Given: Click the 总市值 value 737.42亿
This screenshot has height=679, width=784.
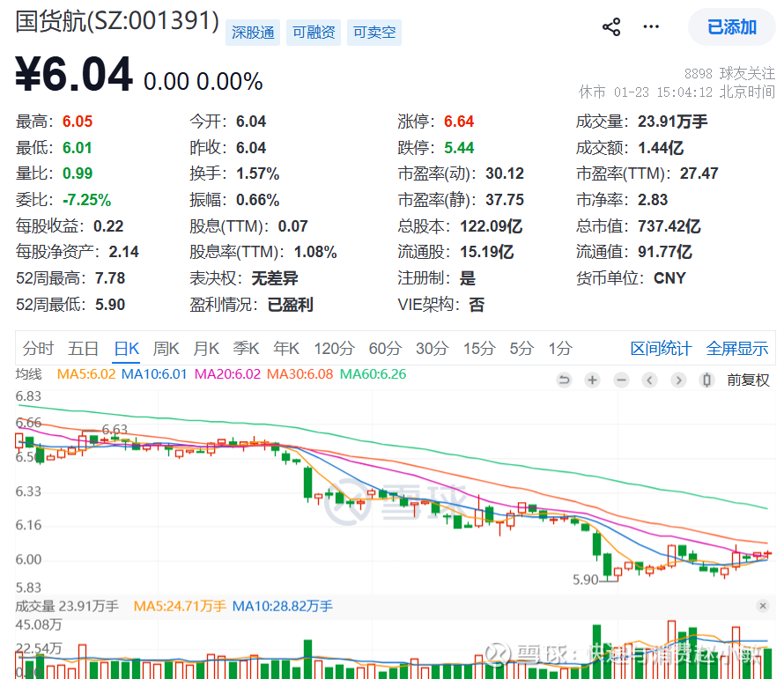Looking at the screenshot, I should click(669, 226).
